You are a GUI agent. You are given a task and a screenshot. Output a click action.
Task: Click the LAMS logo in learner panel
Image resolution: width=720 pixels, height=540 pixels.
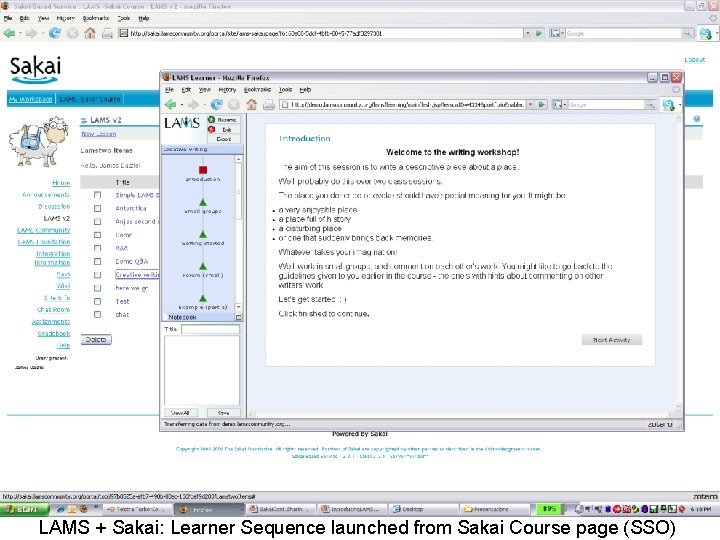[182, 123]
